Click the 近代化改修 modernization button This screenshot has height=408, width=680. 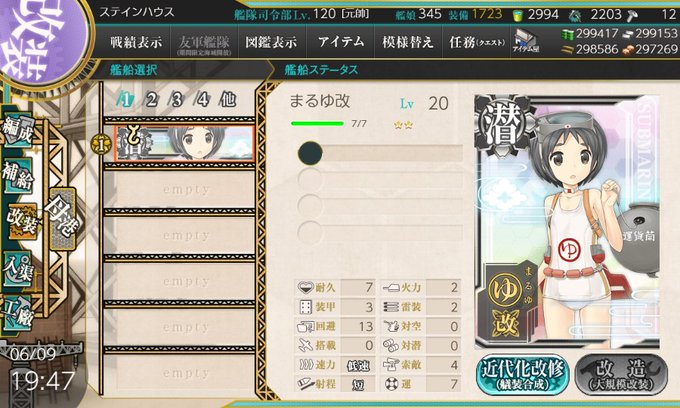click(x=523, y=375)
